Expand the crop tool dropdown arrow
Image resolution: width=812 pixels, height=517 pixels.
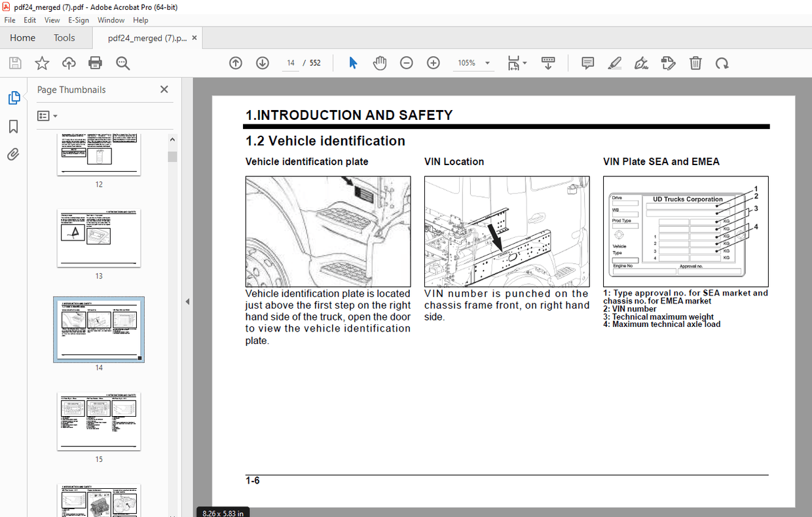525,62
